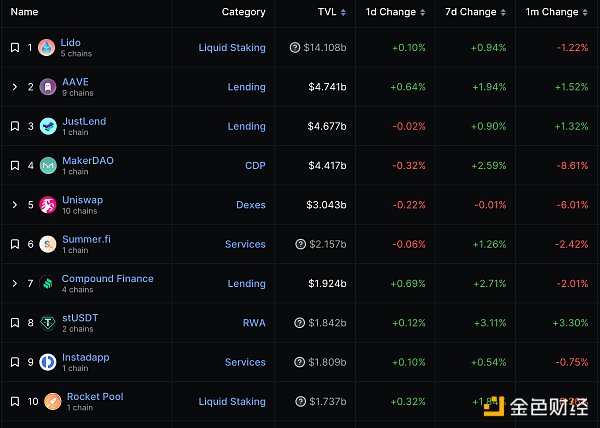
Task: Click the Rocket Pool logo icon
Action: pyautogui.click(x=47, y=402)
